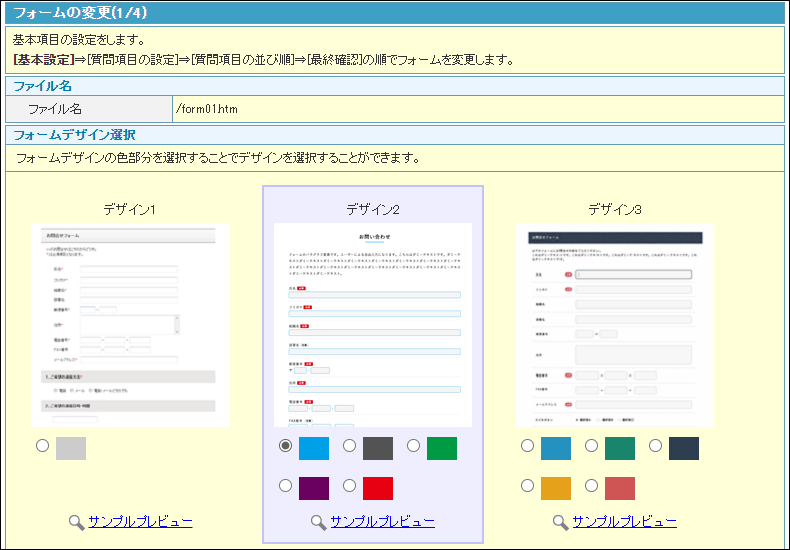Screen dimensions: 790x550
Task: Click the Design 2 form thumbnail
Action: pos(372,325)
